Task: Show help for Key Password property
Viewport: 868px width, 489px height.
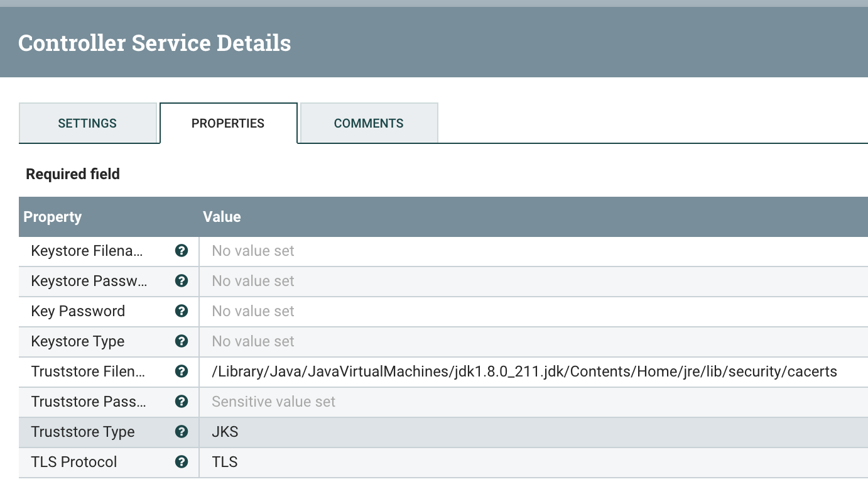Action: (182, 311)
